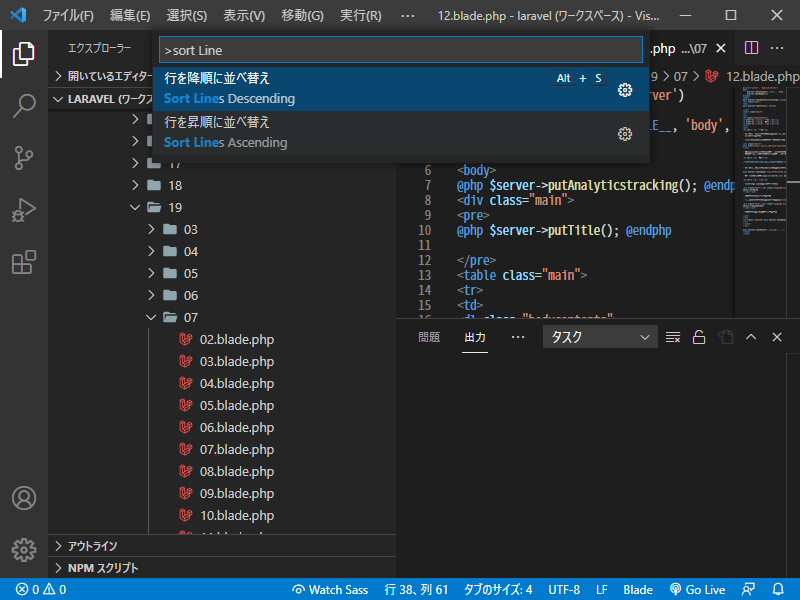This screenshot has height=600, width=800.
Task: Open the タスク output channel dropdown
Action: coord(599,337)
